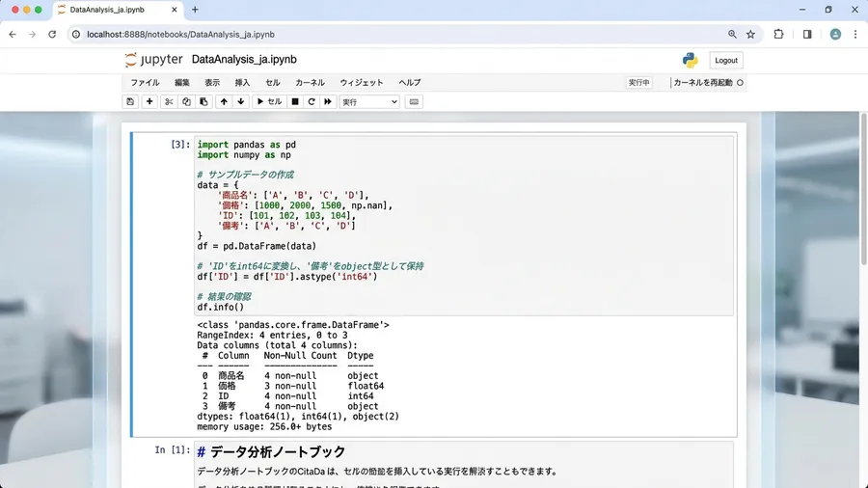Go back in browser history
The width and height of the screenshot is (868, 488).
pyautogui.click(x=13, y=35)
